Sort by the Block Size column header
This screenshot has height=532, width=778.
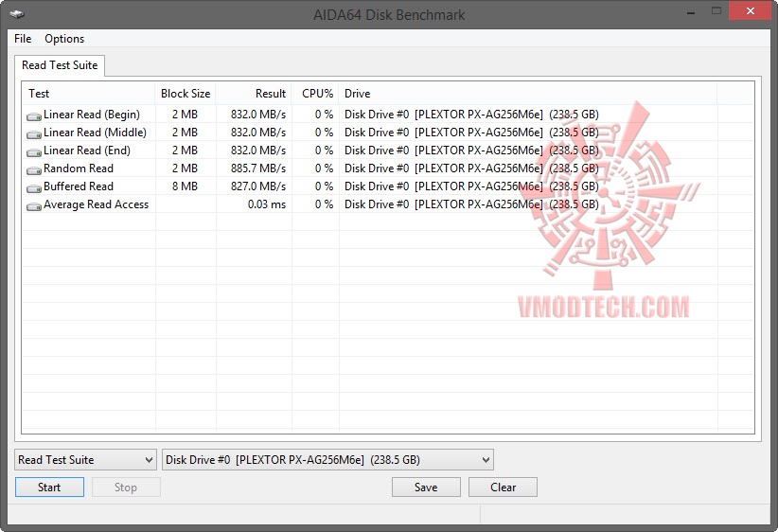[186, 94]
